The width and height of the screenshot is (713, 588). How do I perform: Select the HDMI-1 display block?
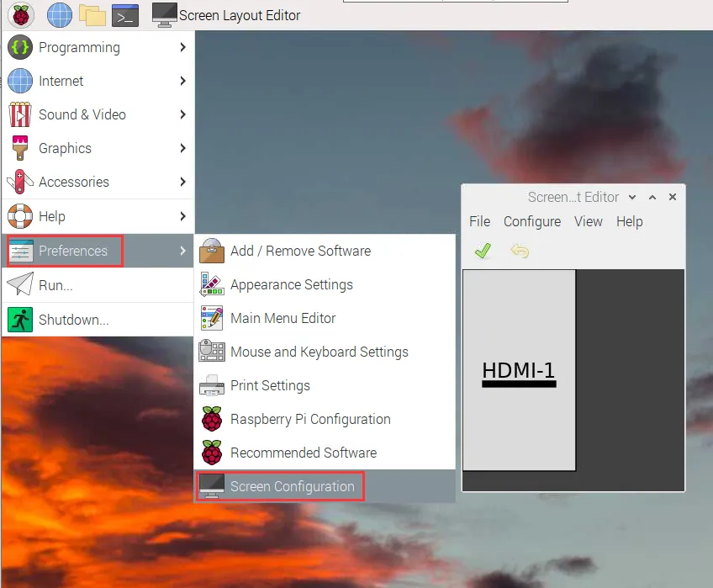520,370
